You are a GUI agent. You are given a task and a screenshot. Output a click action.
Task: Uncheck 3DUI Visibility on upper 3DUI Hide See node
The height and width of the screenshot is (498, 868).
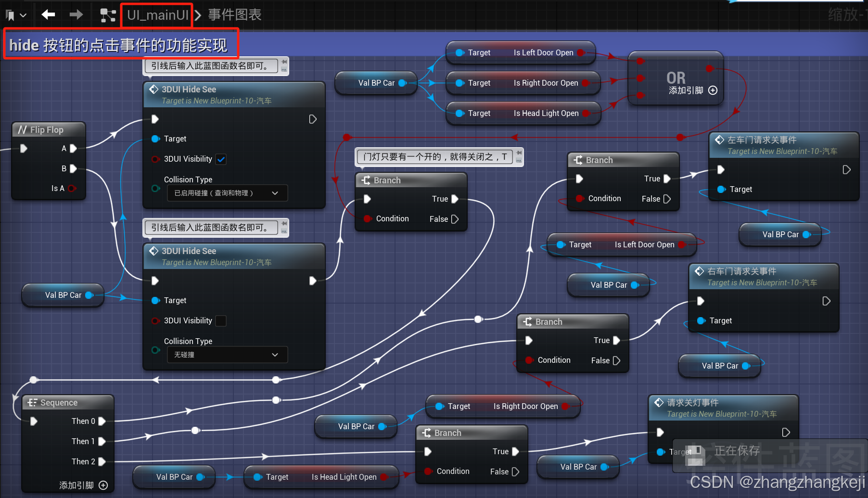coord(221,159)
